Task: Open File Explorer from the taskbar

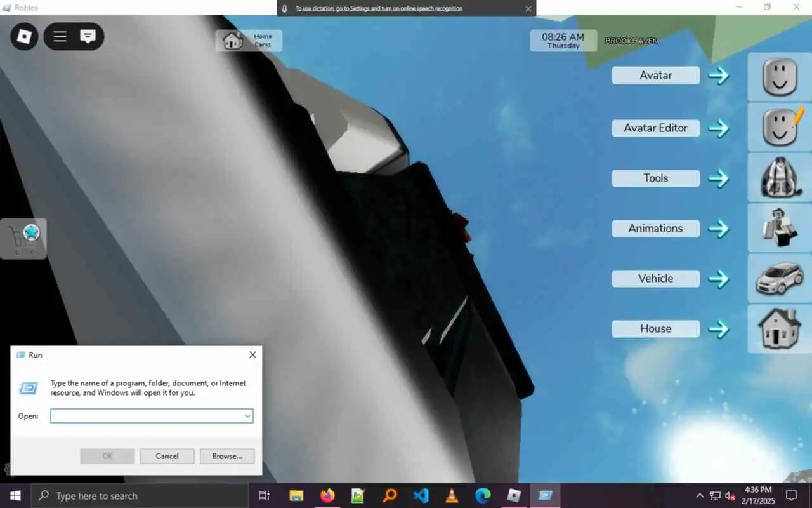Action: (296, 496)
